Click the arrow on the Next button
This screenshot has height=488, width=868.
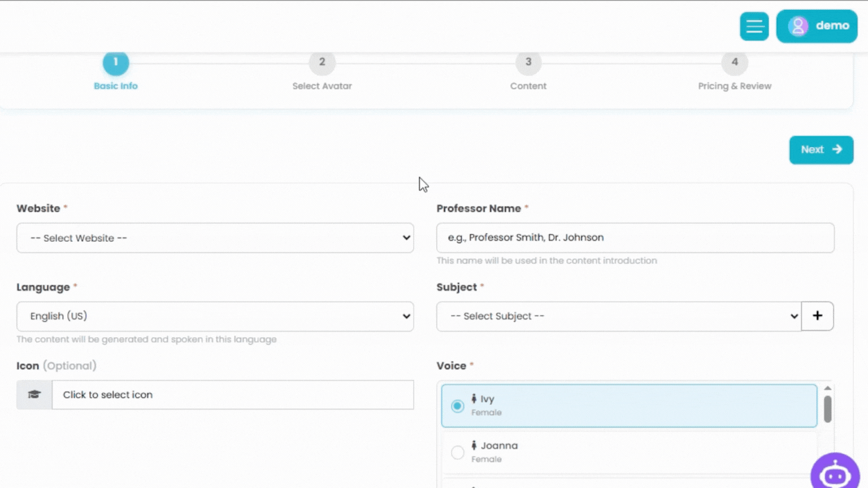point(837,150)
